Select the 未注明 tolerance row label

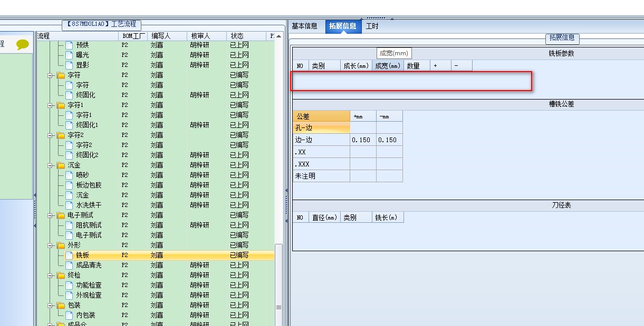(x=321, y=176)
